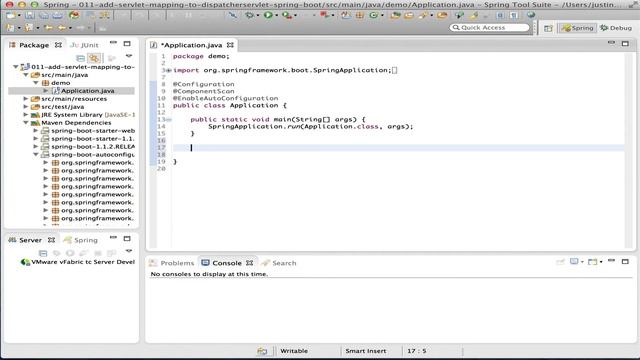The width and height of the screenshot is (640, 360).
Task: Minimize the editor area
Action: pos(611,43)
